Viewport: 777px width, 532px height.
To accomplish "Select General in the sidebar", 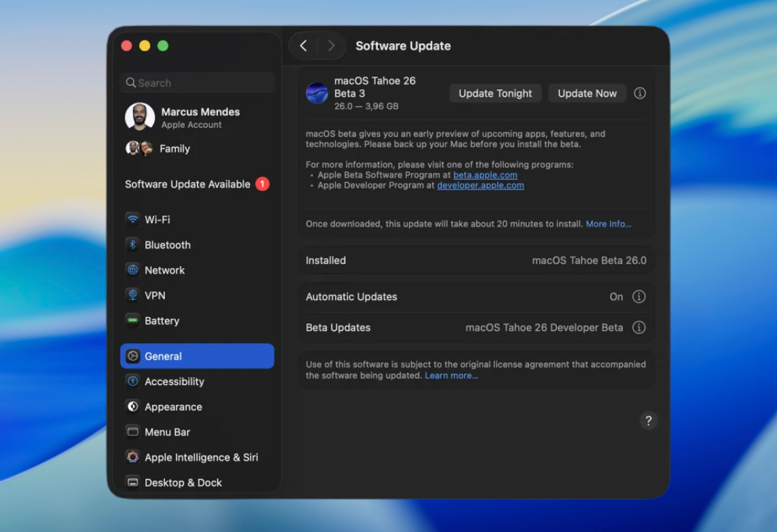I will click(x=197, y=356).
